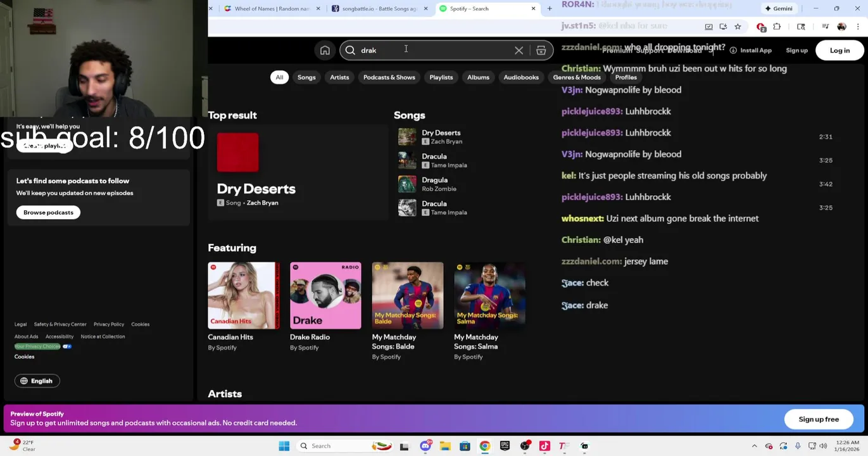This screenshot has height=456, width=868.
Task: Filter results by Podcasts & Shows
Action: pos(389,77)
